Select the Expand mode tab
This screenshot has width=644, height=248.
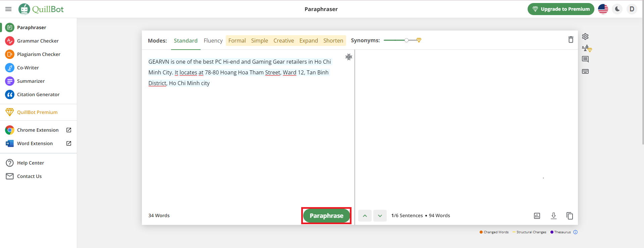click(x=309, y=41)
